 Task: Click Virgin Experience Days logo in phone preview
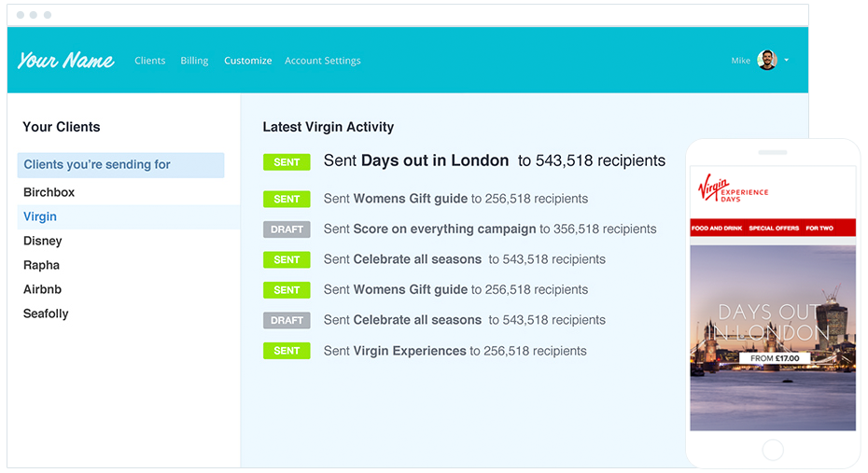click(733, 188)
